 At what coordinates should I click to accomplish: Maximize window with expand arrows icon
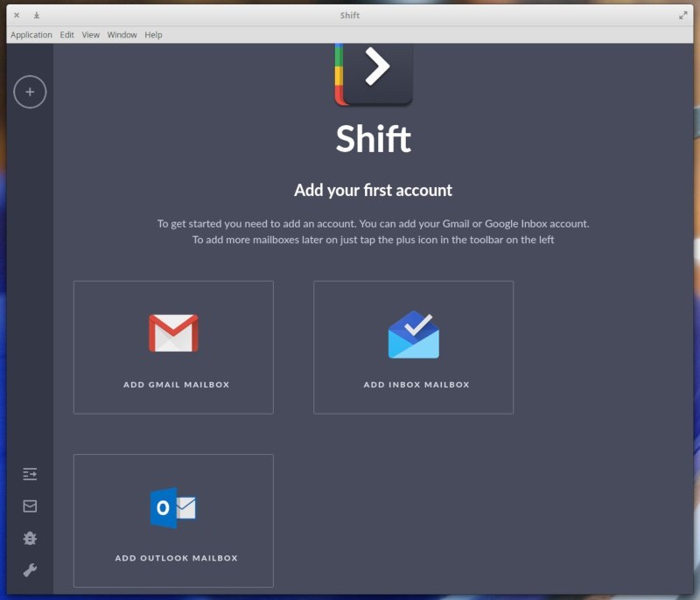(x=683, y=16)
